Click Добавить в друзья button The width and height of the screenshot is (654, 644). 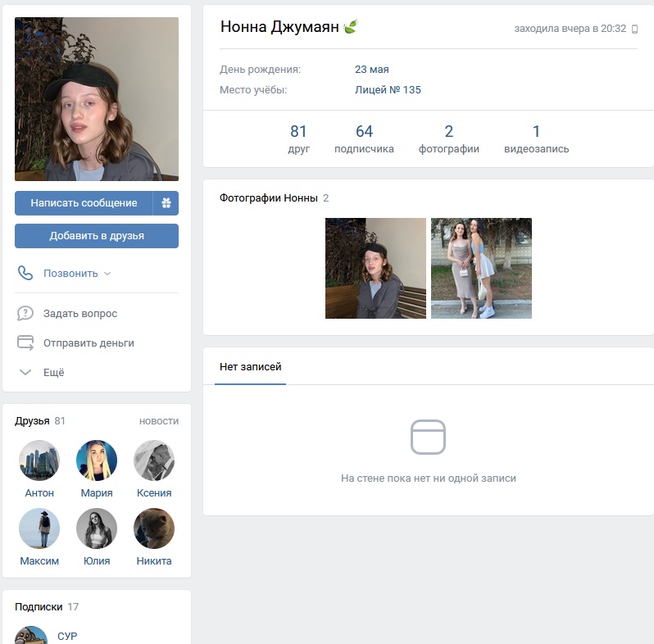[97, 236]
